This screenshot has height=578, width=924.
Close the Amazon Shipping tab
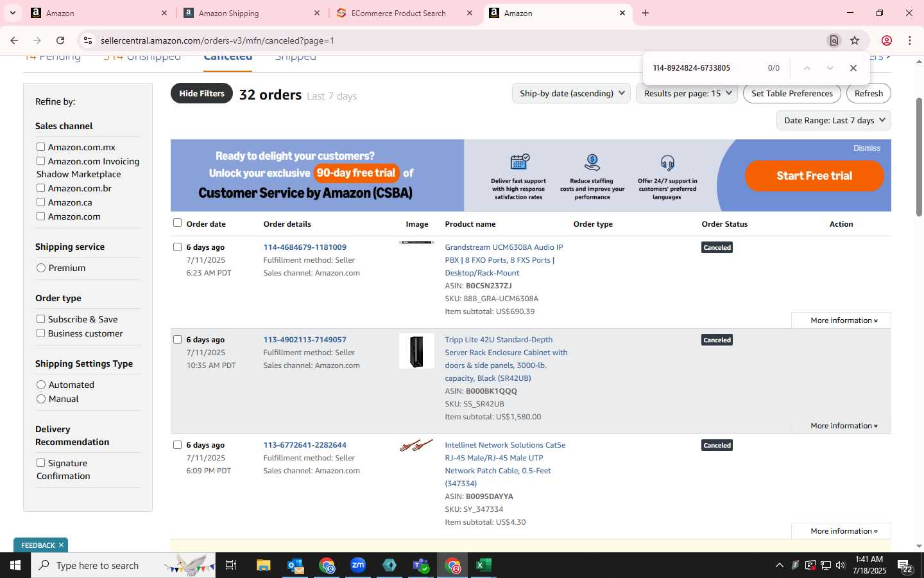point(317,13)
